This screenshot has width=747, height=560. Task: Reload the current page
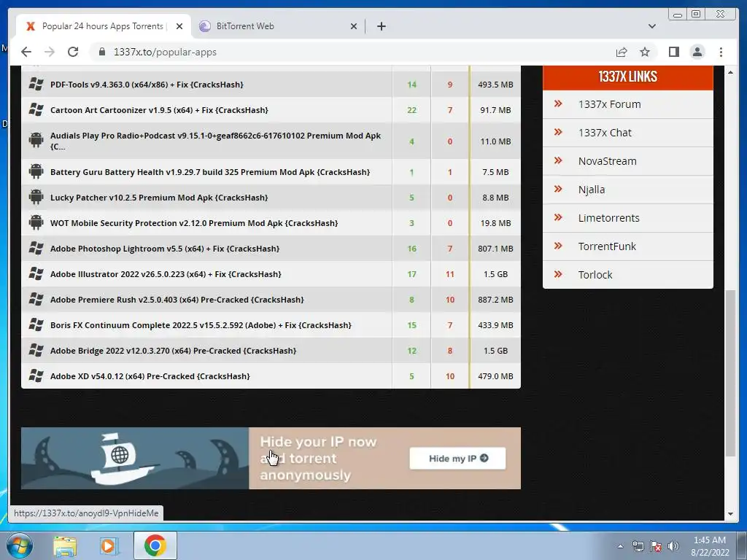coord(73,52)
